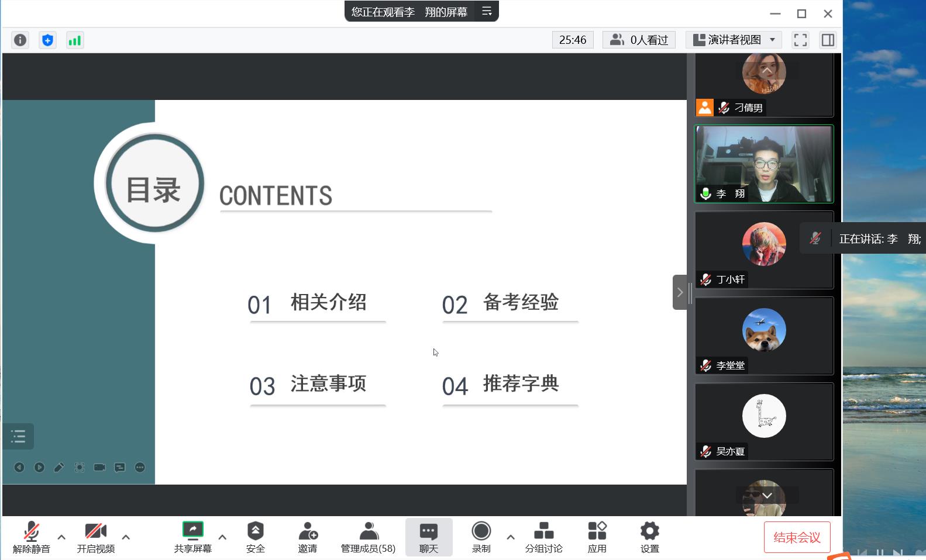Expand audio options arrow beside microphone

(x=61, y=537)
